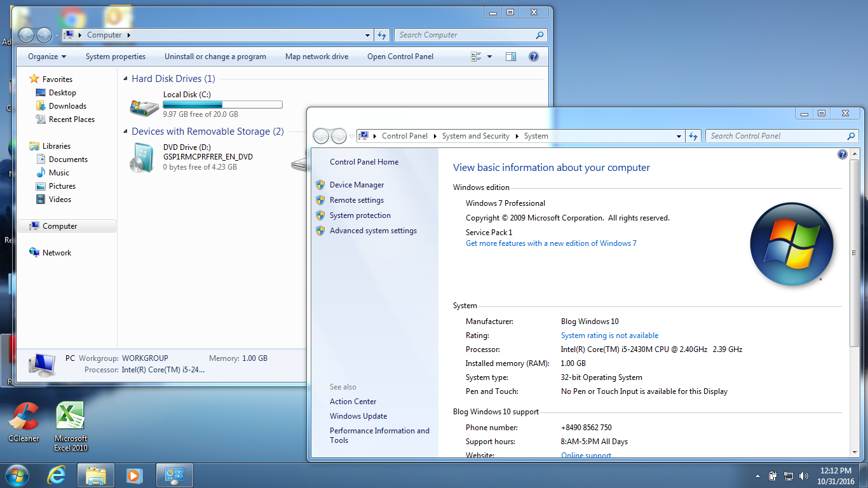
Task: Click the System protection shield icon
Action: 320,215
